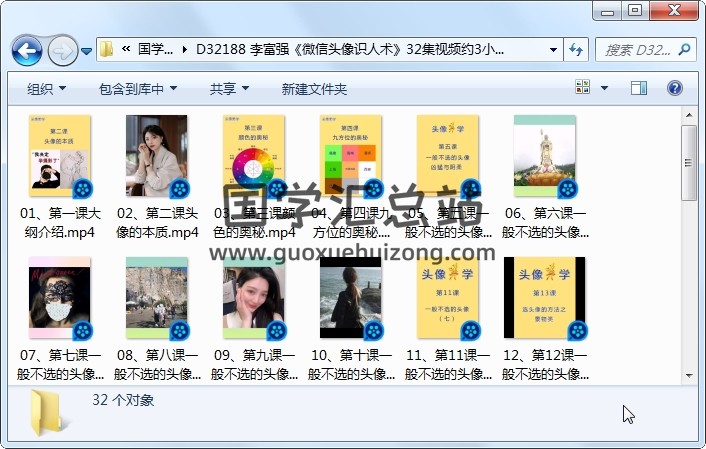Image resolution: width=706 pixels, height=449 pixels.
Task: Click the vertical scrollbar thumb
Action: [x=689, y=163]
